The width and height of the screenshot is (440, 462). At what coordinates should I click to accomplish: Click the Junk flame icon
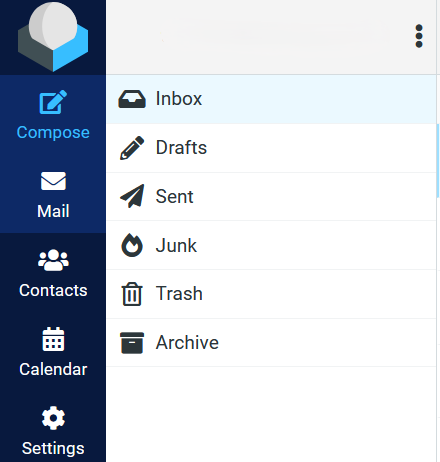point(132,245)
